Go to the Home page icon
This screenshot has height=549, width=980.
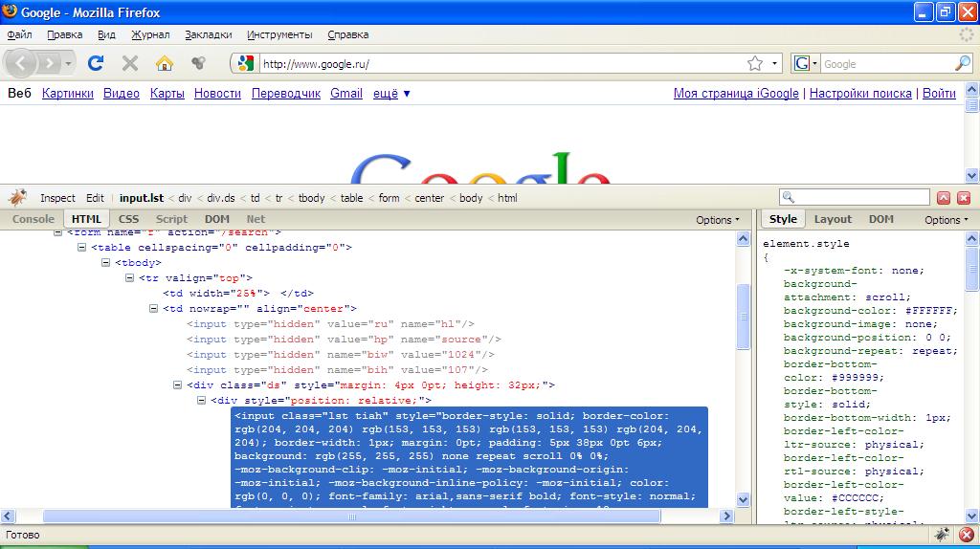click(x=165, y=63)
